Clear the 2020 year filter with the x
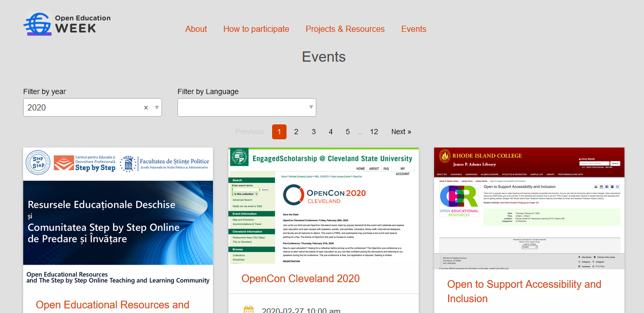This screenshot has width=644, height=313. [x=146, y=108]
